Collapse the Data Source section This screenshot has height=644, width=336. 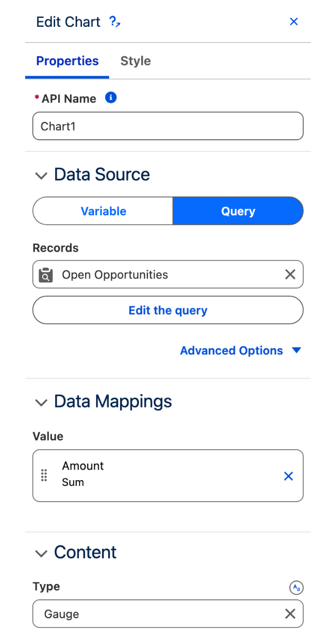click(40, 175)
